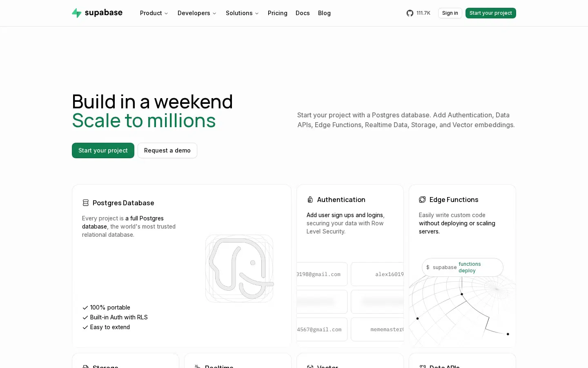The height and width of the screenshot is (368, 588).
Task: Go to the Pricing page
Action: pos(278,13)
